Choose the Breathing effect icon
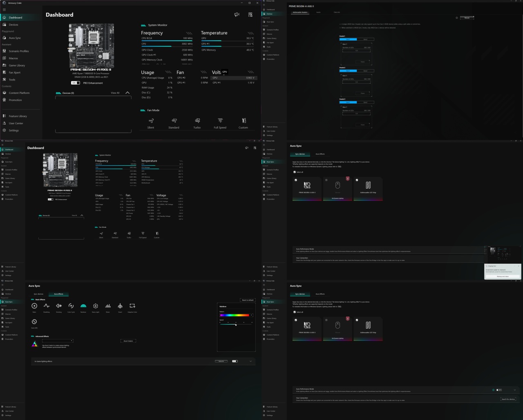The width and height of the screenshot is (523, 420). [x=47, y=306]
